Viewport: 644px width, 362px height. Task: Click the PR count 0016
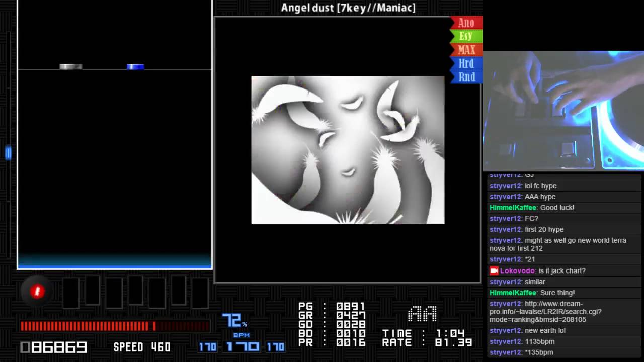[351, 342]
